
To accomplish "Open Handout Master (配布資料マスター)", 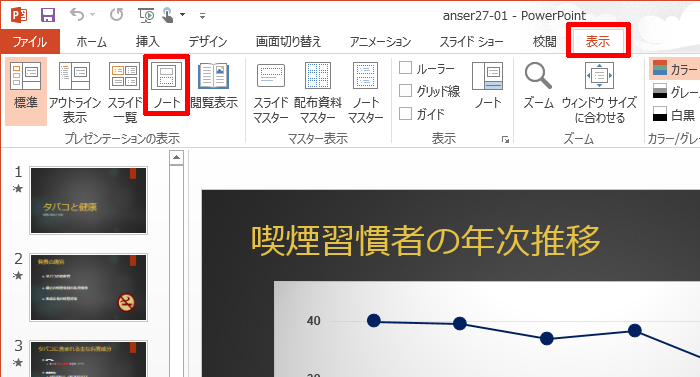I will tap(318, 92).
